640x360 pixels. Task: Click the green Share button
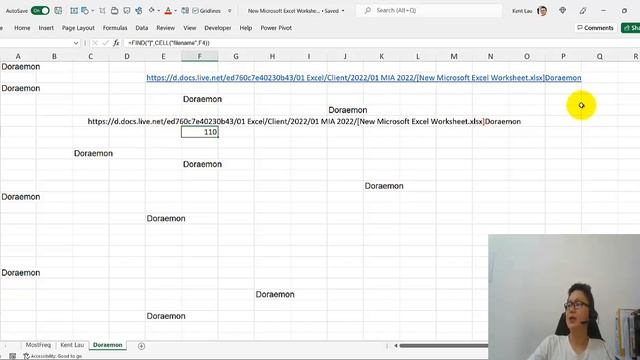point(631,28)
